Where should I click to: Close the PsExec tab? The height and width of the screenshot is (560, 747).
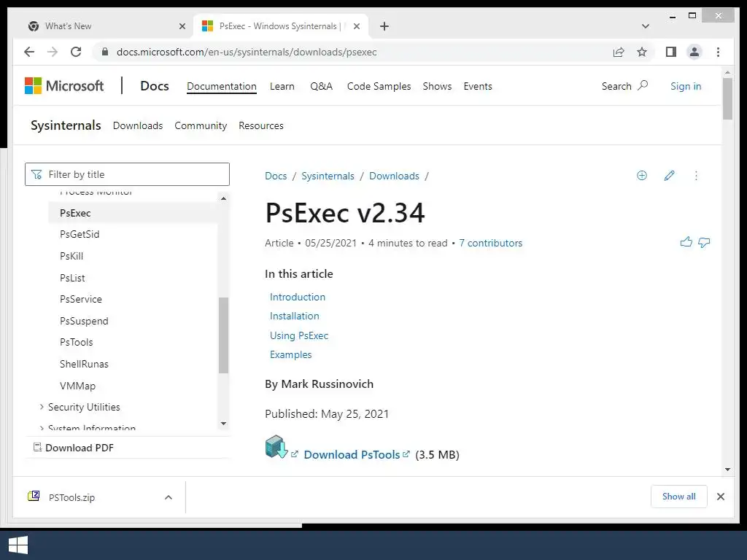tap(356, 26)
